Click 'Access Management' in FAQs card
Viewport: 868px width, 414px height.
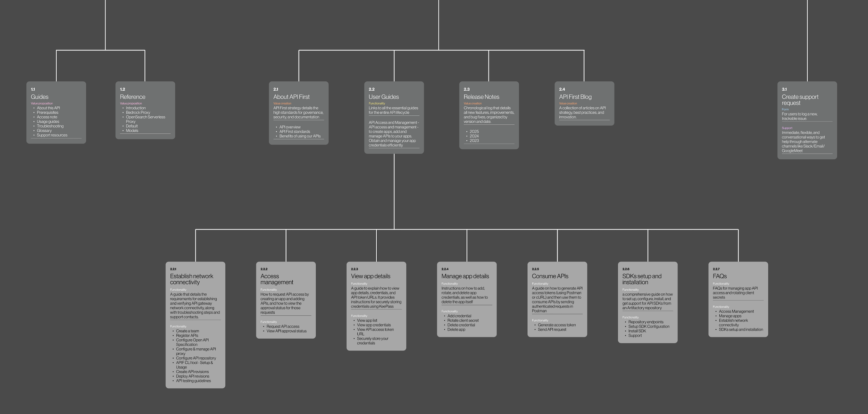736,312
